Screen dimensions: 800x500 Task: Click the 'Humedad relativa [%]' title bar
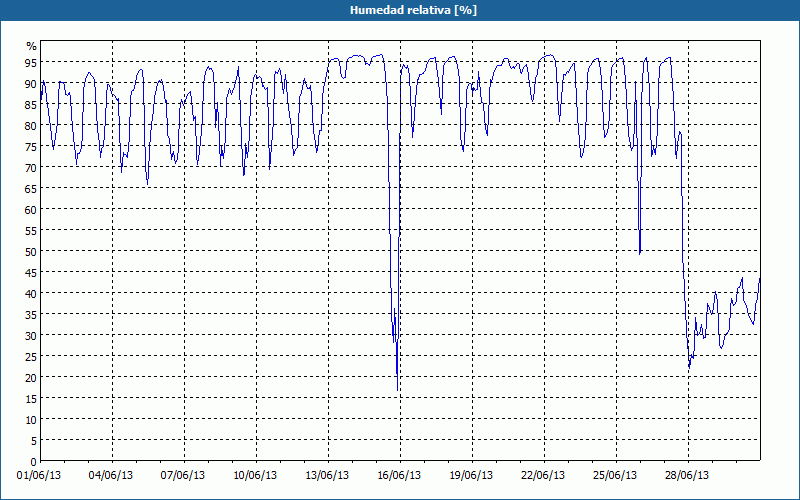(400, 10)
